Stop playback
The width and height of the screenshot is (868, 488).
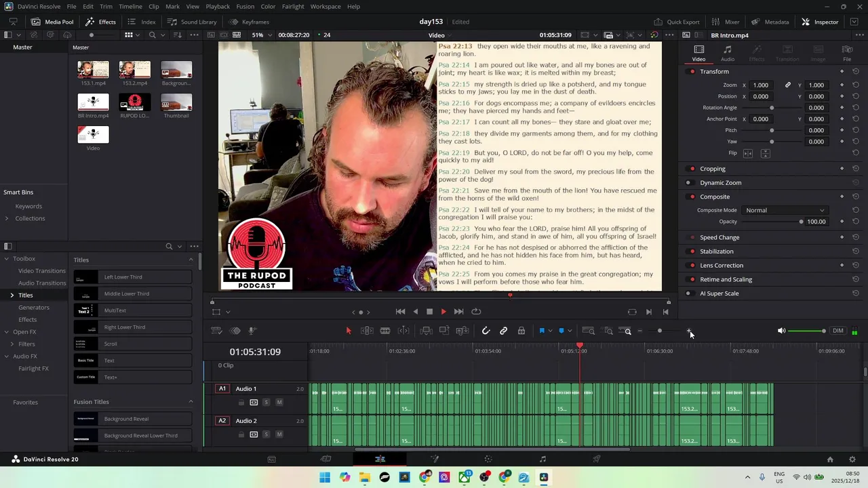tap(429, 312)
